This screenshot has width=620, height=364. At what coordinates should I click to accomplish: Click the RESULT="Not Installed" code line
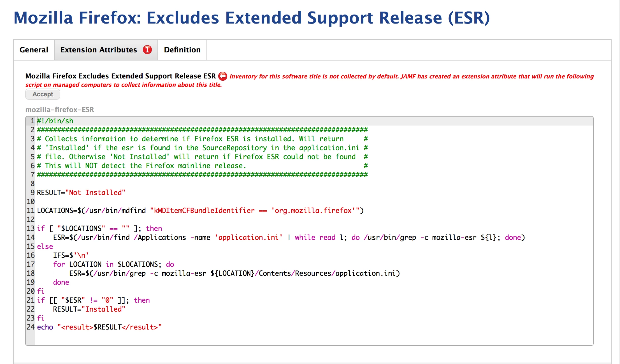point(81,193)
